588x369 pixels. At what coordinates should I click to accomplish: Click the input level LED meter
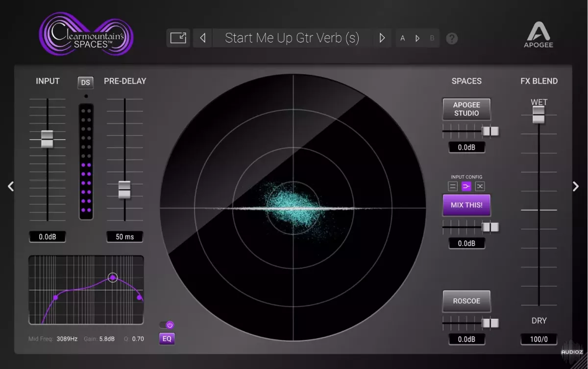[x=86, y=161]
